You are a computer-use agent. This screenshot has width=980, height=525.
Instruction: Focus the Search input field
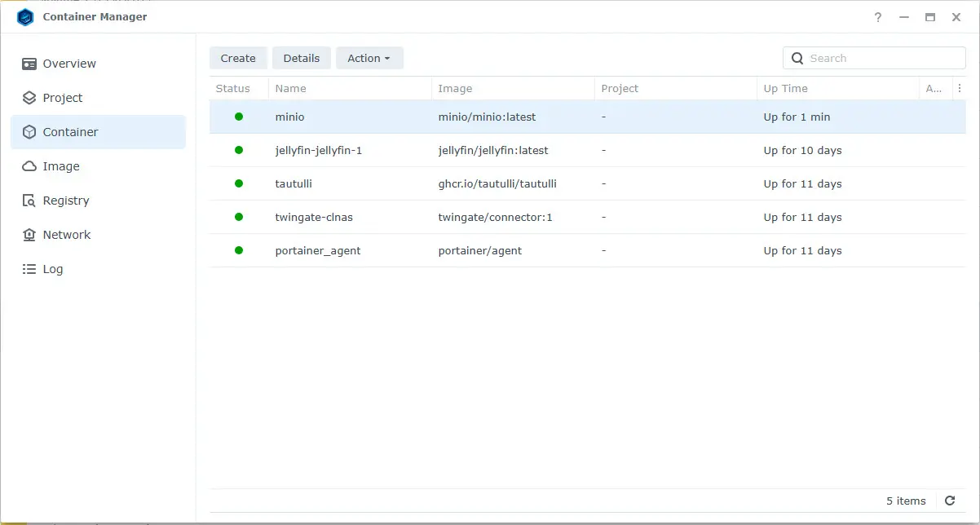click(874, 58)
